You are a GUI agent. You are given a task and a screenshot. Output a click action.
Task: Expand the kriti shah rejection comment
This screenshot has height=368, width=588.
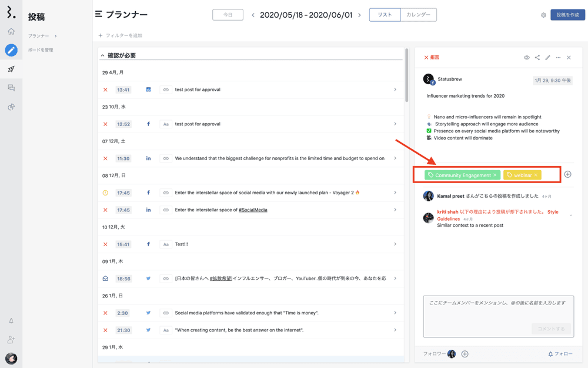coord(570,216)
